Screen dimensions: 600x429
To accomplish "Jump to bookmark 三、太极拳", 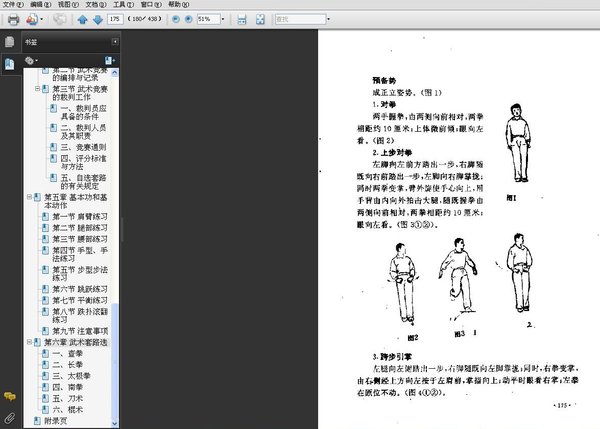I will tap(71, 376).
